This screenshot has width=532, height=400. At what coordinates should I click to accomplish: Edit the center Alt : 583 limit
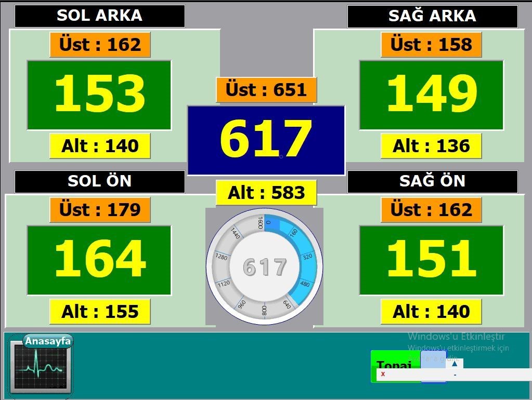click(x=266, y=193)
